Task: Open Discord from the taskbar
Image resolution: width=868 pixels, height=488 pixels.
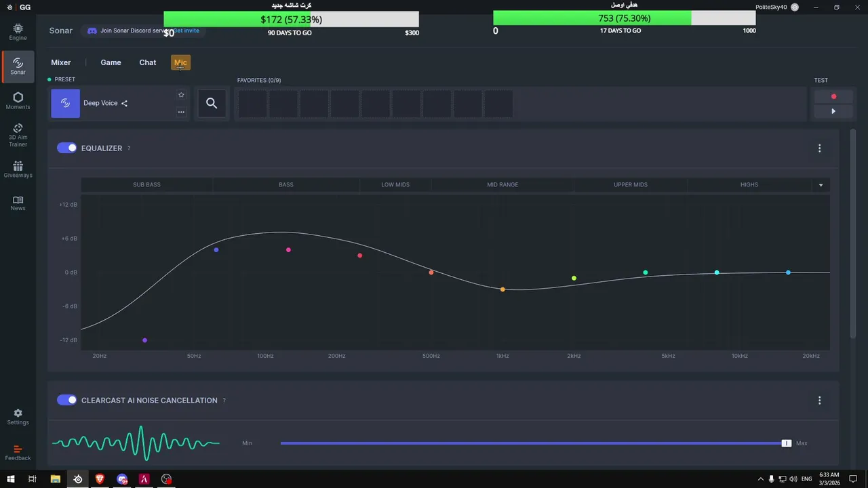Action: coord(122,479)
